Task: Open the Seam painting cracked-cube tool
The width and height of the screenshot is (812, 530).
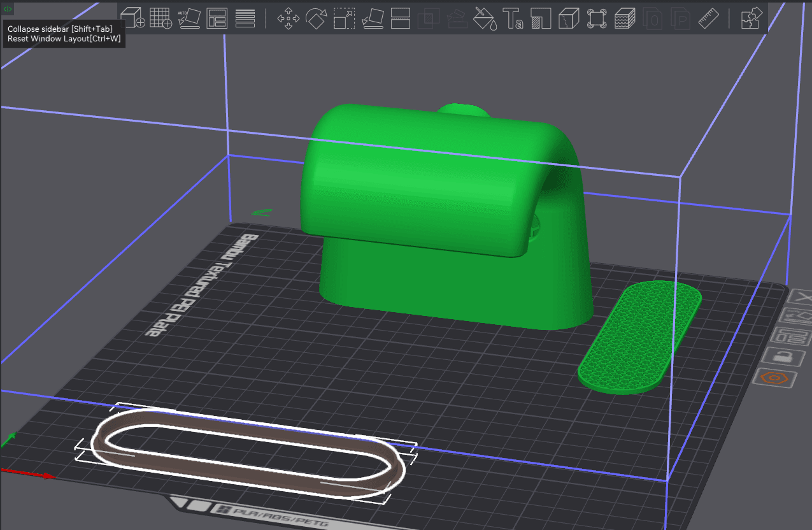Action: (569, 18)
